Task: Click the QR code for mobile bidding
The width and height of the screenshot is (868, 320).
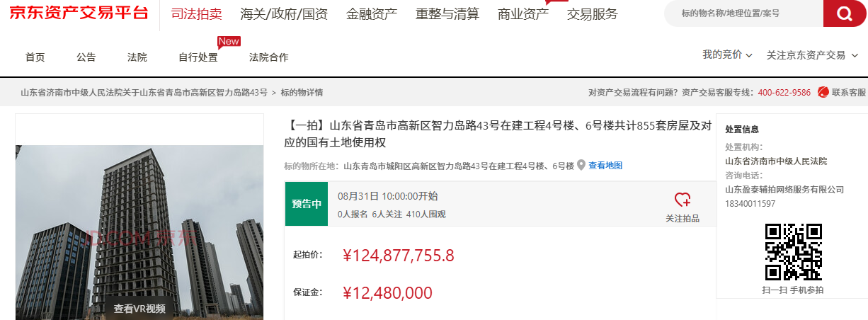Action: tap(793, 251)
